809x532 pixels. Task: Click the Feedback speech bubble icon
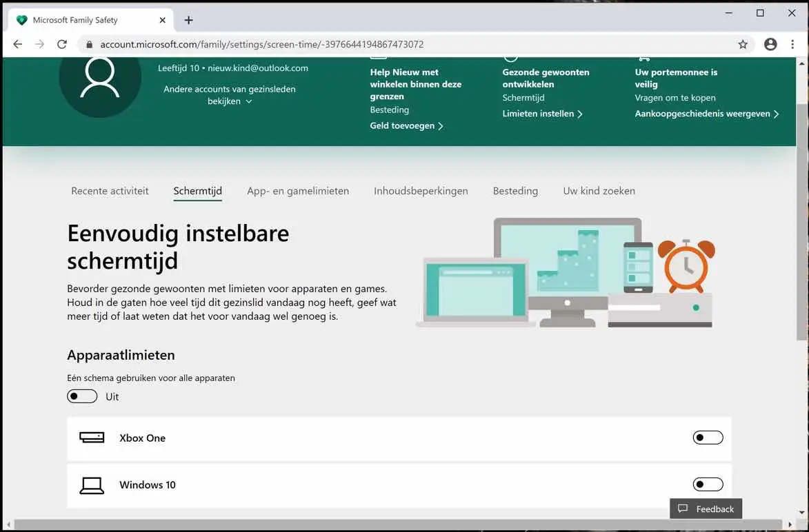click(x=683, y=509)
